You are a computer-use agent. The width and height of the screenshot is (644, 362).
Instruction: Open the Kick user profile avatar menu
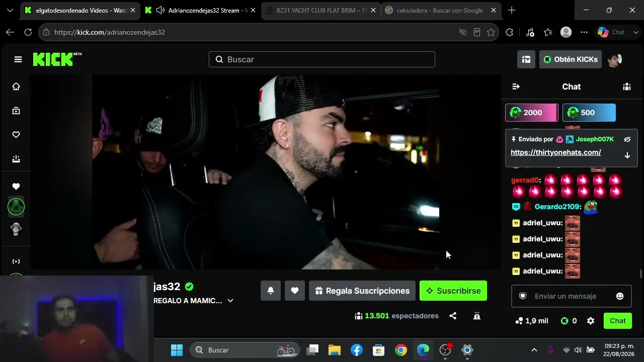pos(615,59)
